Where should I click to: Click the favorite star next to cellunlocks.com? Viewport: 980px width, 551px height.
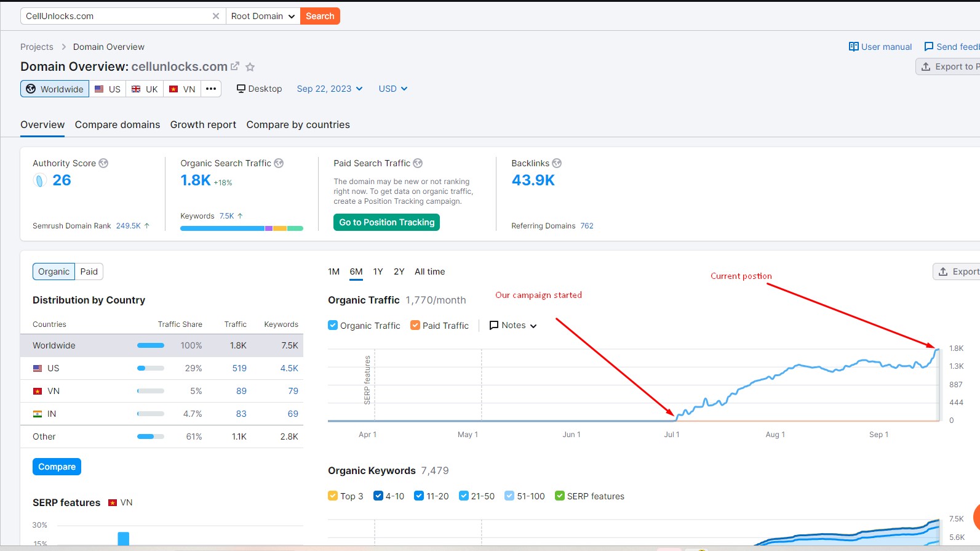(250, 67)
